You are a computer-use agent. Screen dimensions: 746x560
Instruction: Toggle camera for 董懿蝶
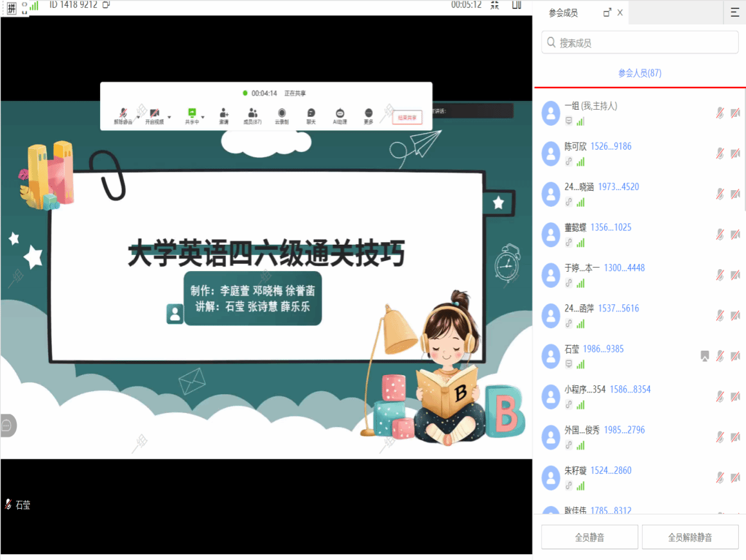(x=735, y=234)
